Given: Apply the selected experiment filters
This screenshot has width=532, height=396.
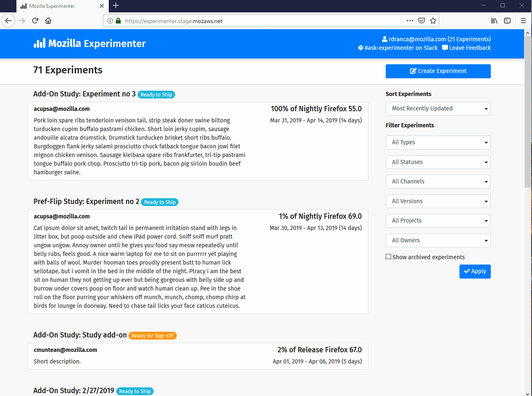Looking at the screenshot, I should [475, 272].
